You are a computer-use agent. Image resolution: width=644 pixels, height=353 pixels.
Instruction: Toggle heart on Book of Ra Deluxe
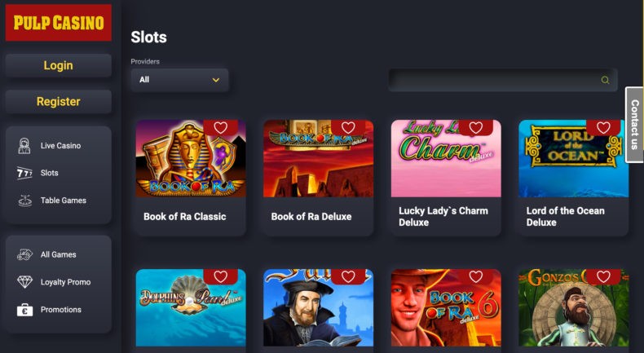pyautogui.click(x=348, y=128)
